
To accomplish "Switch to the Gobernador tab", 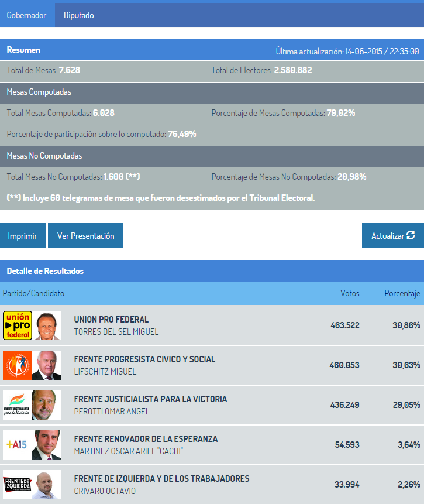I will point(27,15).
